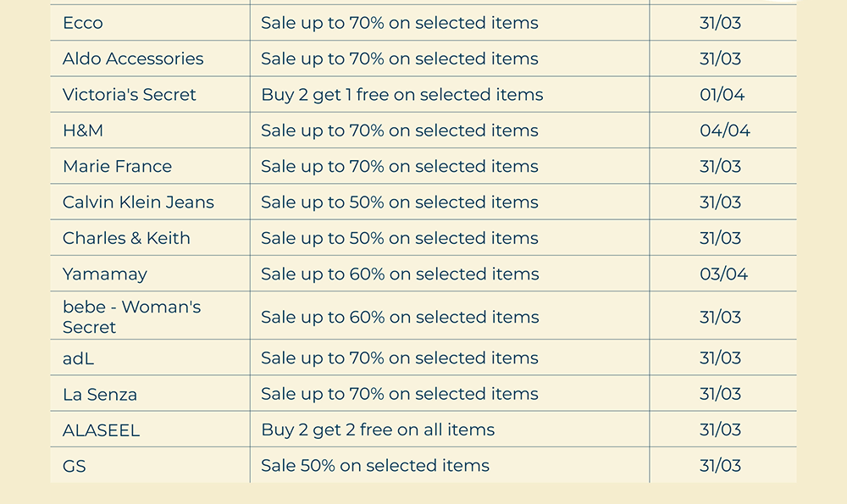
Task: Select the 01/04 end date
Action: pyautogui.click(x=722, y=95)
